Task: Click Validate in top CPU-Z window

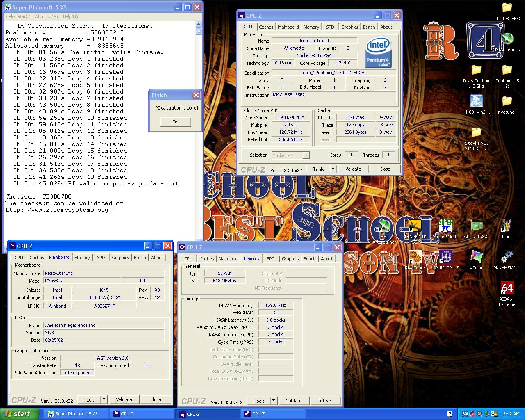Action: pyautogui.click(x=353, y=169)
